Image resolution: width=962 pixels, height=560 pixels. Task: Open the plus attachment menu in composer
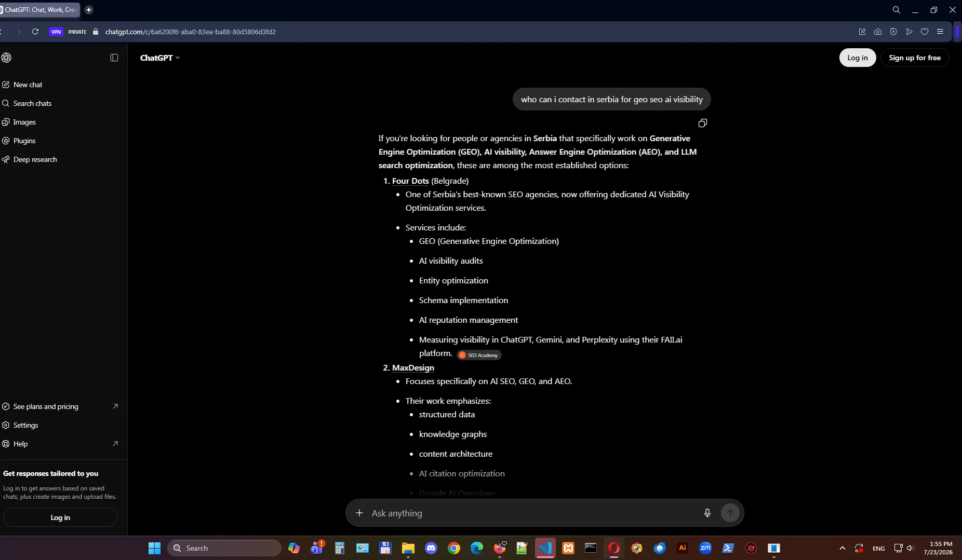click(x=359, y=513)
